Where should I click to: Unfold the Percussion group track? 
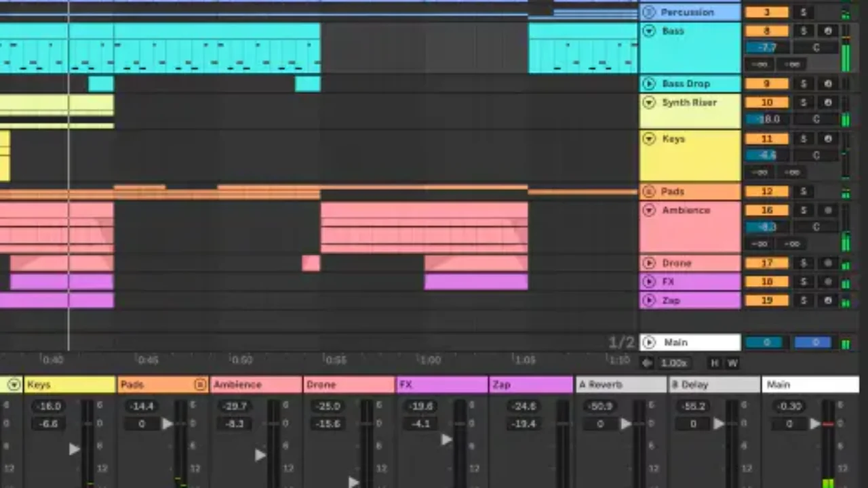tap(649, 12)
